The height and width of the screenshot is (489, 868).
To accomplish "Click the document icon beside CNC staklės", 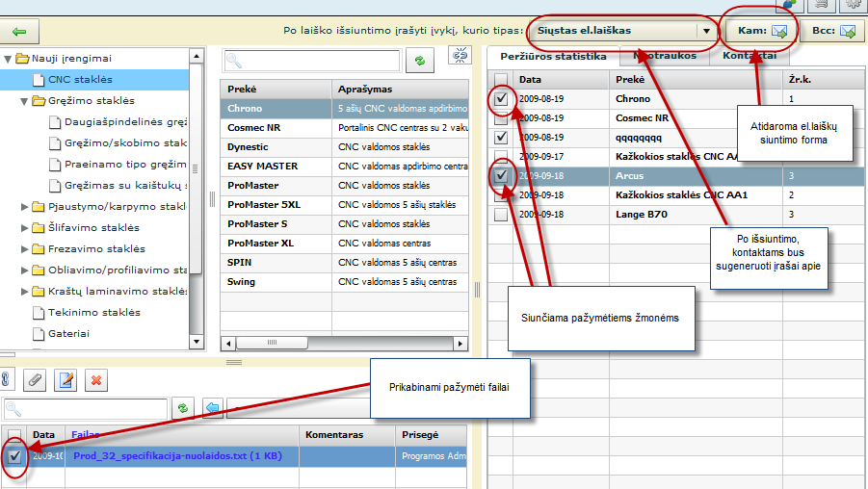I will 39,80.
